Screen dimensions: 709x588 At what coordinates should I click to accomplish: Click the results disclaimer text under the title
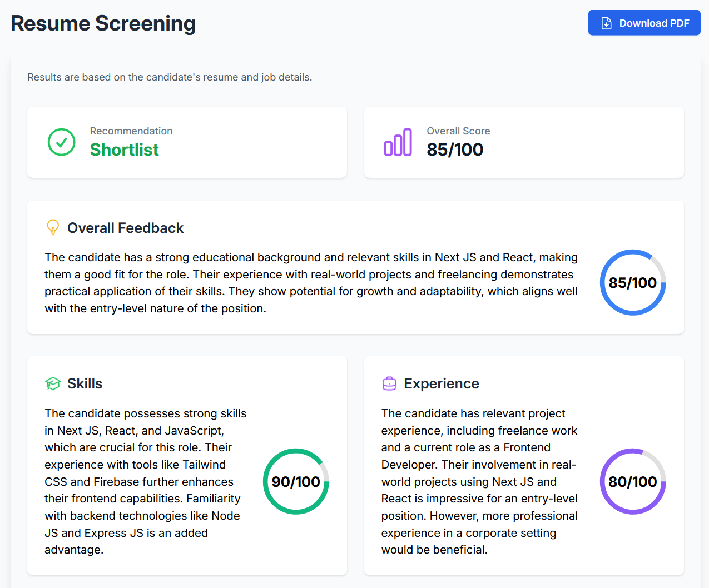(170, 77)
